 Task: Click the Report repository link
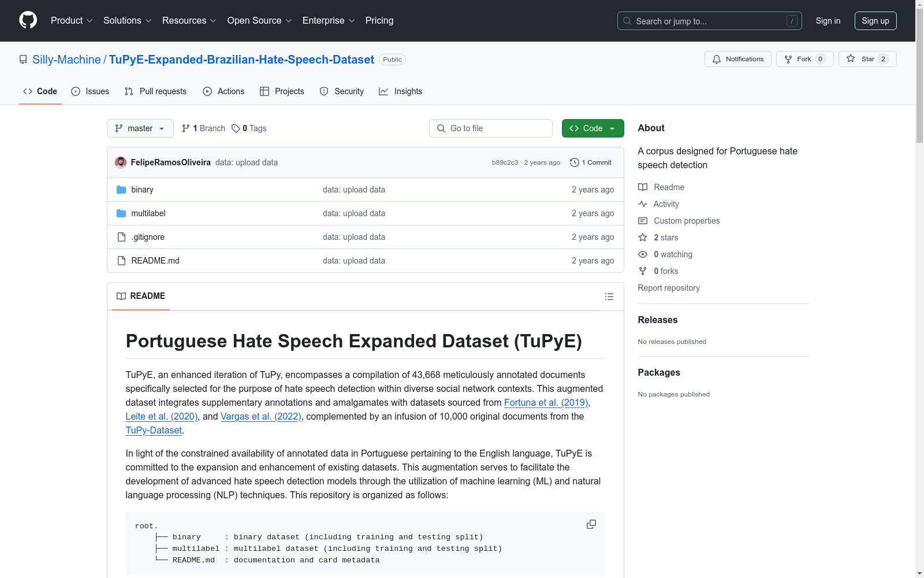(669, 288)
